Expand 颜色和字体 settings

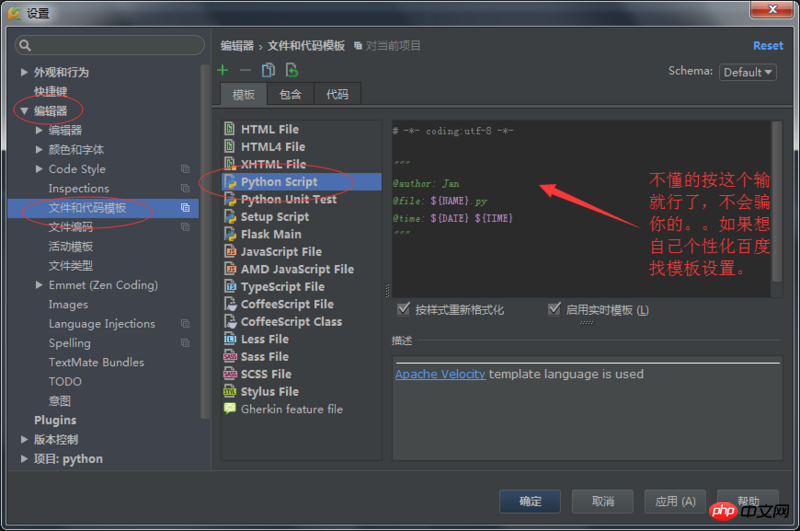coord(39,149)
